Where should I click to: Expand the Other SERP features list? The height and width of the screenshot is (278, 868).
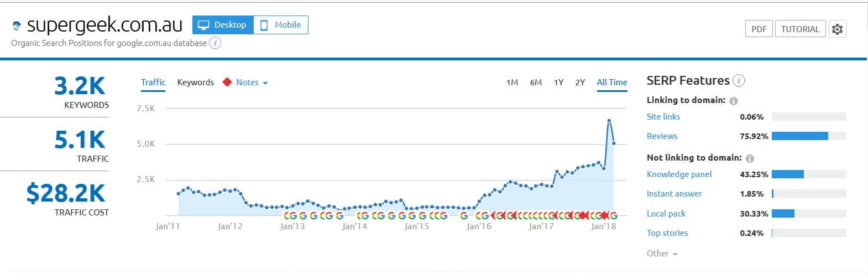point(662,254)
